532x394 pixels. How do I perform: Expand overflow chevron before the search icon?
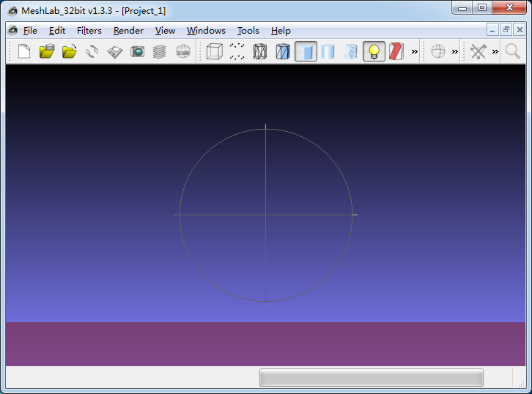(495, 51)
